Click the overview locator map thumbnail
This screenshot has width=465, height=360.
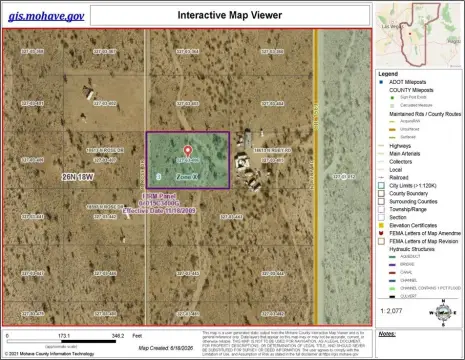point(419,35)
